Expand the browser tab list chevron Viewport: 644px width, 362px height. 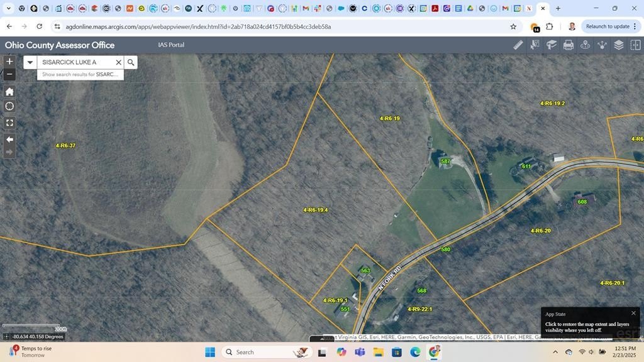[9, 9]
